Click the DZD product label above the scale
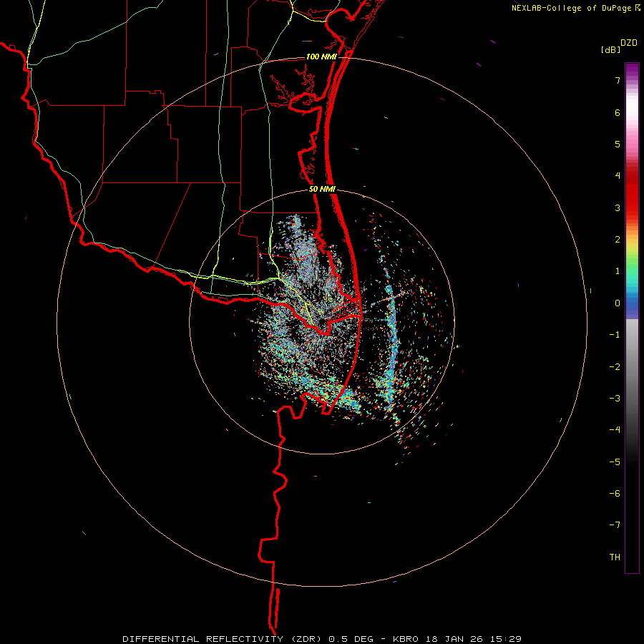 tap(629, 42)
